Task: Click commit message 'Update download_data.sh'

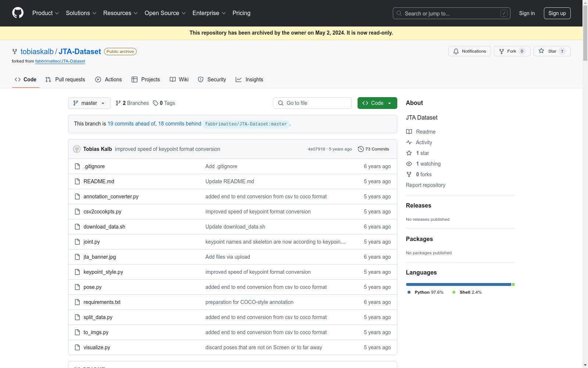Action: (235, 227)
